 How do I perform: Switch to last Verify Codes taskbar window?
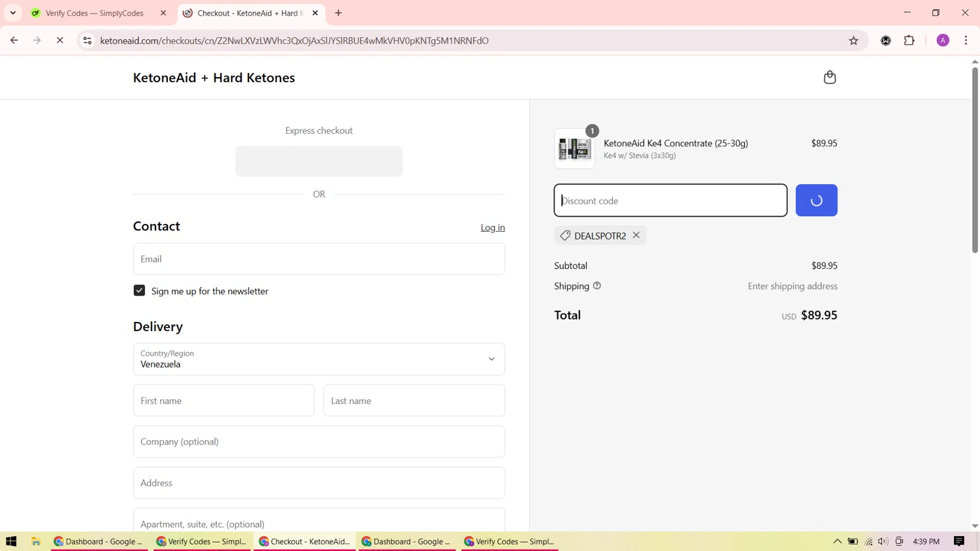click(x=510, y=541)
